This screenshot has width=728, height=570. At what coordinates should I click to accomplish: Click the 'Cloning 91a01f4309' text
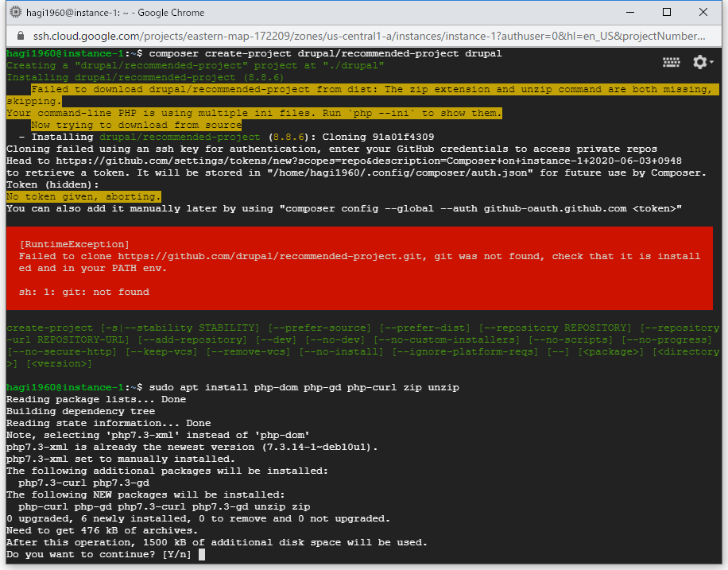378,137
